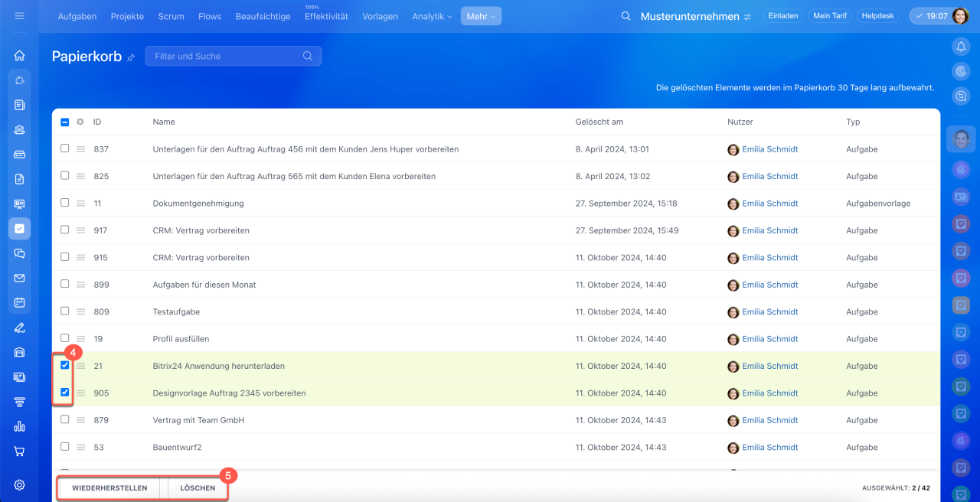Open the row action menu for task 837
The width and height of the screenshot is (980, 502).
coord(80,149)
